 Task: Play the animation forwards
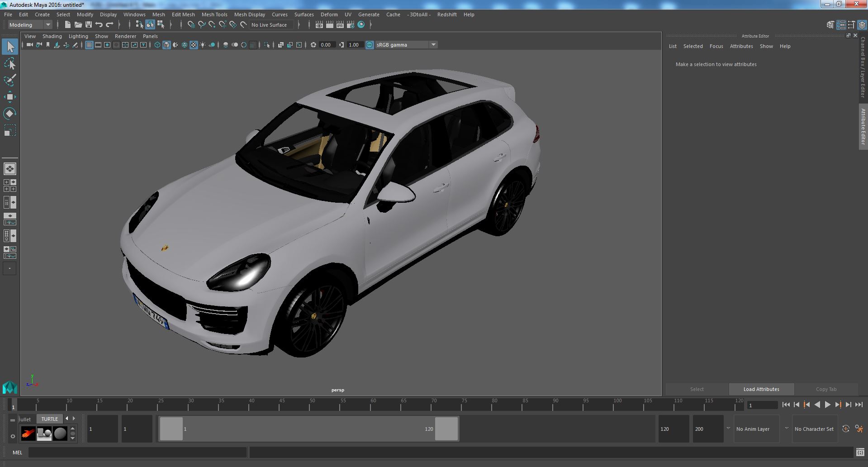(x=827, y=405)
